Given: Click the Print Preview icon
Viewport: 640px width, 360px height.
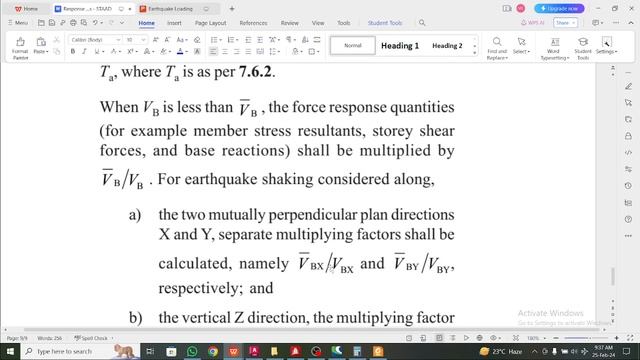Looking at the screenshot, I should point(84,23).
